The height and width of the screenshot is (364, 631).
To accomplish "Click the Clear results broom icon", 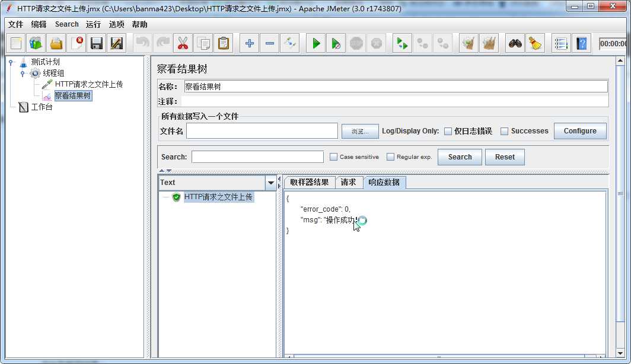I will point(469,43).
